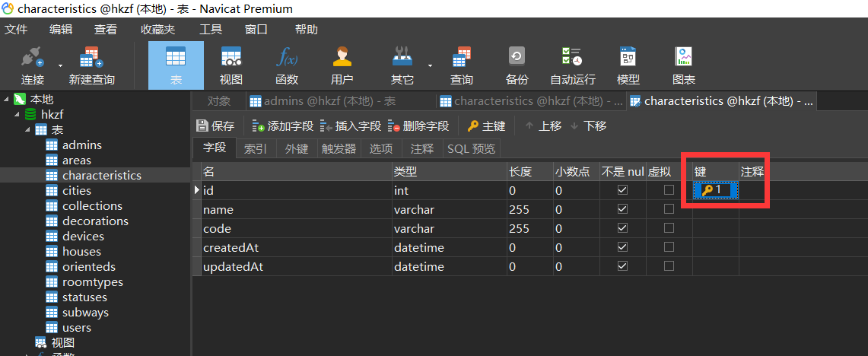Open the 窗口 menu
868x356 pixels.
click(x=256, y=30)
